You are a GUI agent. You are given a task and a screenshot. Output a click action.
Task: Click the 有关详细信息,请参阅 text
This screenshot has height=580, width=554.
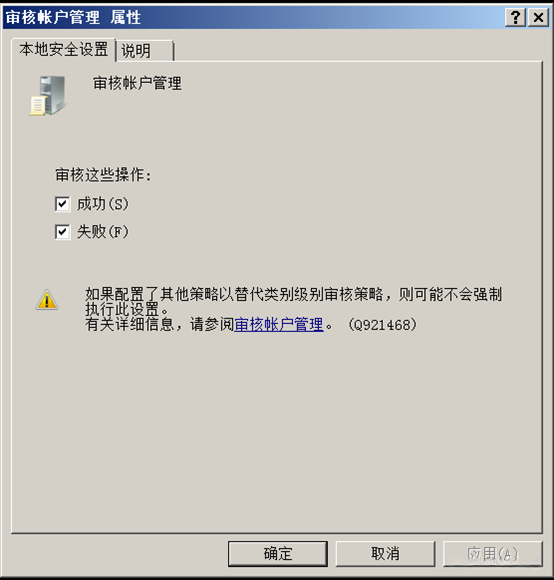click(x=160, y=324)
